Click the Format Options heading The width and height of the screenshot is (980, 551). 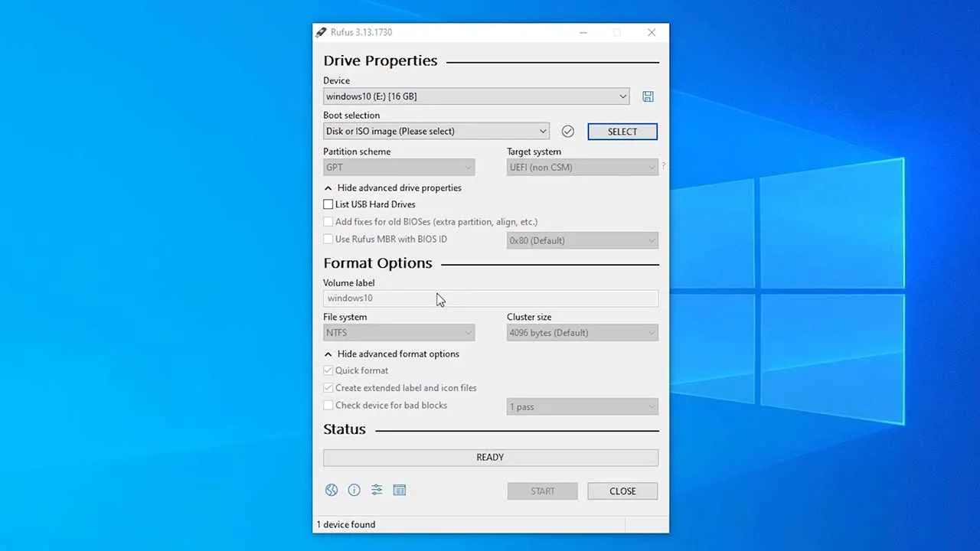377,263
